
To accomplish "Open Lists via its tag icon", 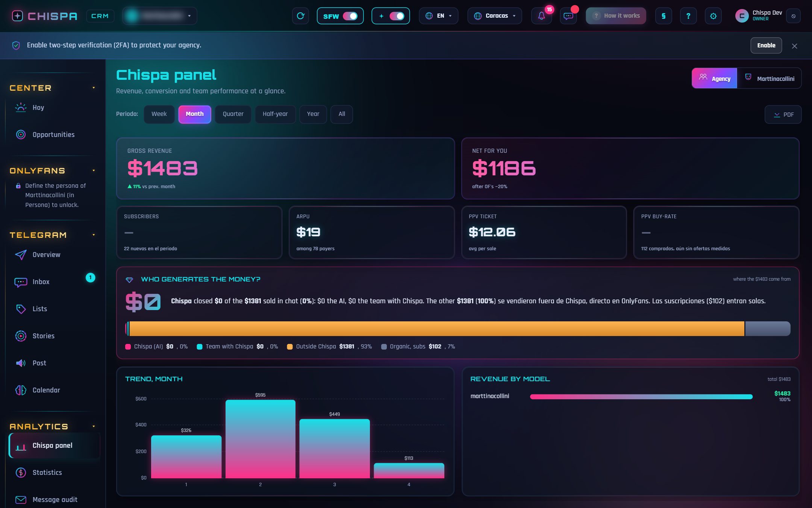I will click(21, 309).
